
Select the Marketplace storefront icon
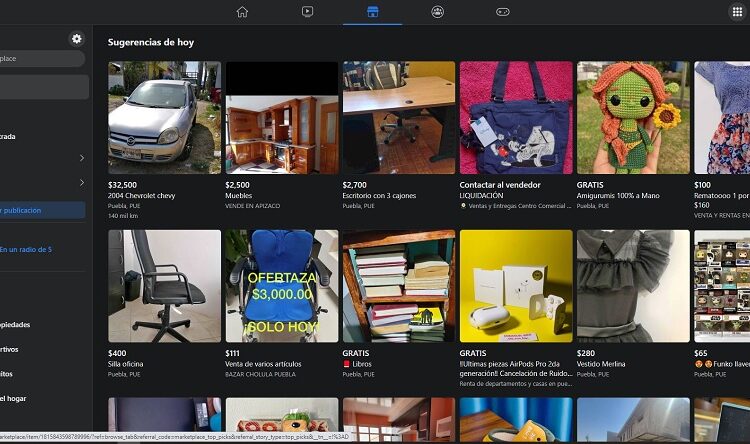[x=373, y=11]
